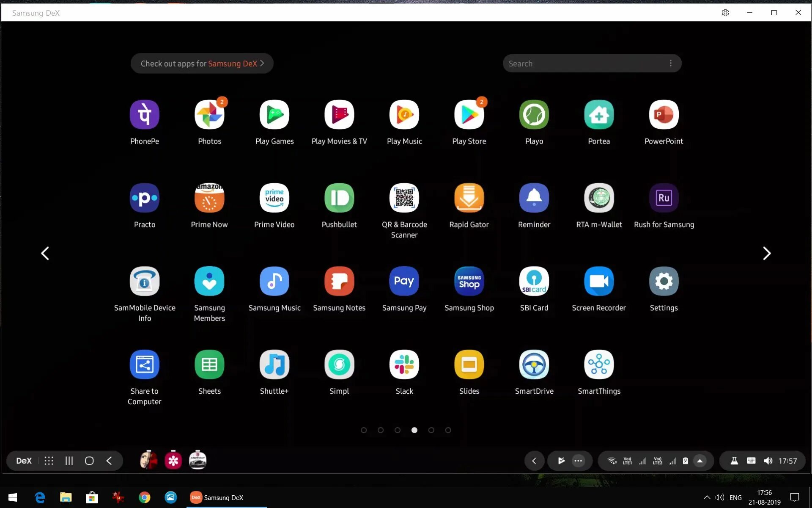Click the DeX logo button
Screen dimensions: 812x508
[24, 461]
